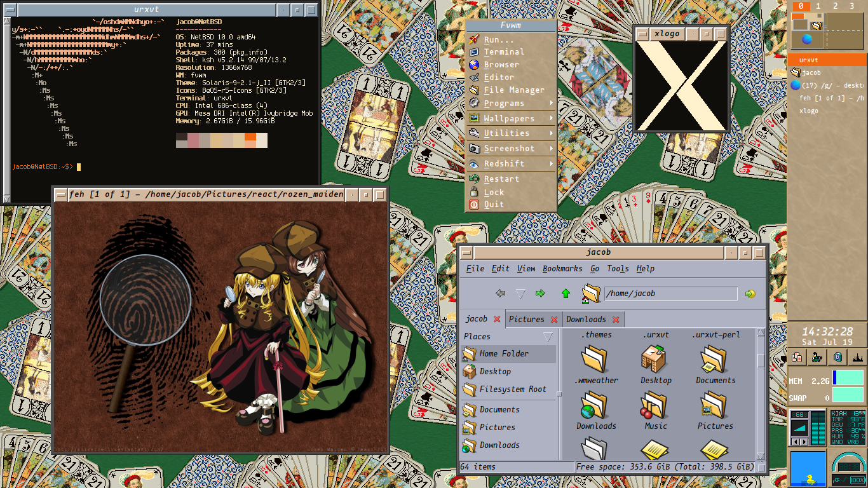This screenshot has width=868, height=488.
Task: Select Restart in the Fvwm menu
Action: click(501, 179)
